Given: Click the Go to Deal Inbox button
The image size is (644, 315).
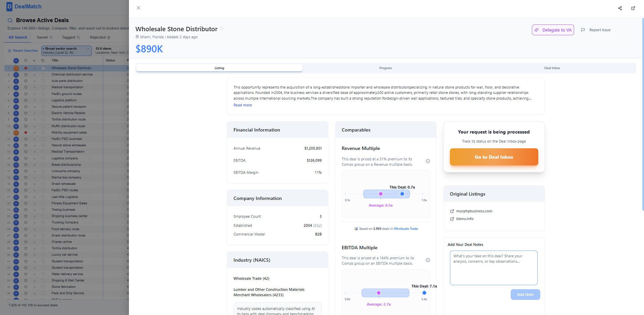Looking at the screenshot, I should [494, 157].
